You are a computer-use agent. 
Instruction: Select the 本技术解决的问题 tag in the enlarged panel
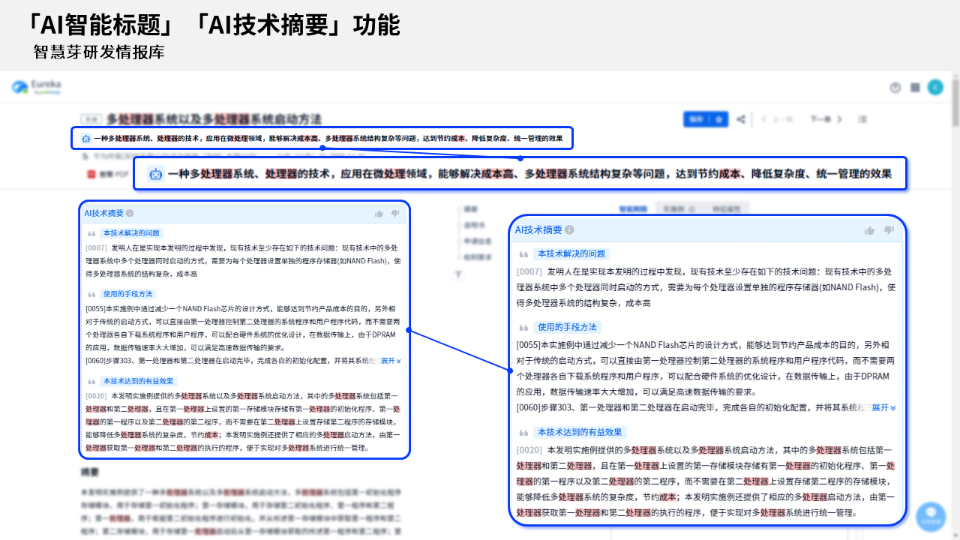coord(571,253)
